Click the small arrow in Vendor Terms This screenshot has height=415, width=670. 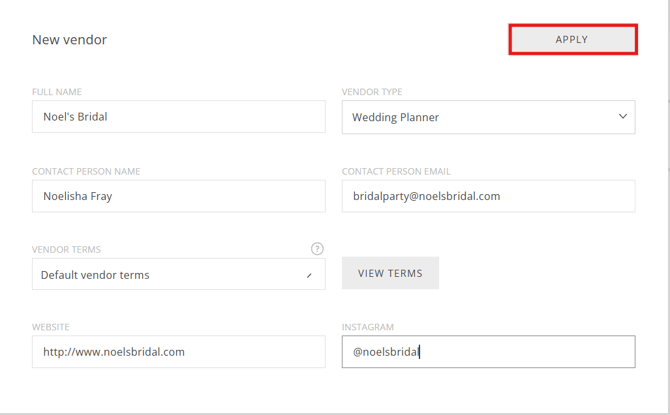tap(309, 275)
